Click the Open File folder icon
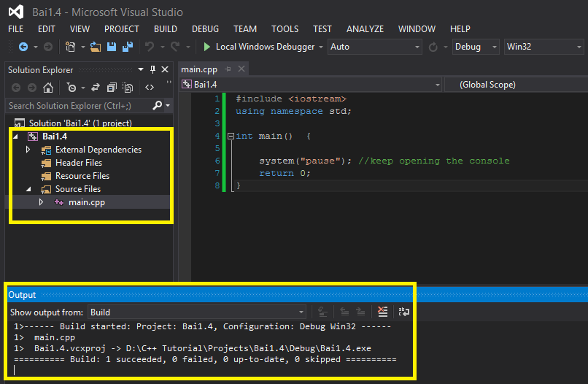Image resolution: width=588 pixels, height=384 pixels. pyautogui.click(x=96, y=47)
